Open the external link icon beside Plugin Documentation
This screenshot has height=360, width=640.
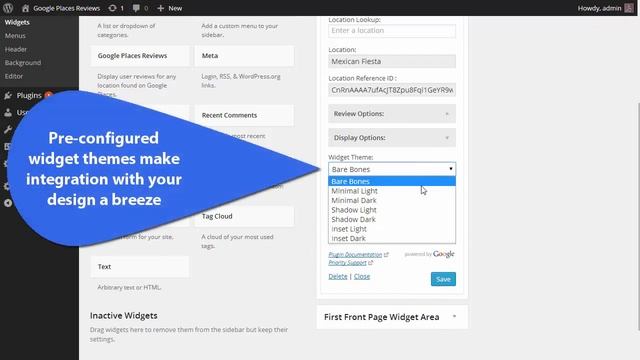[x=387, y=254]
